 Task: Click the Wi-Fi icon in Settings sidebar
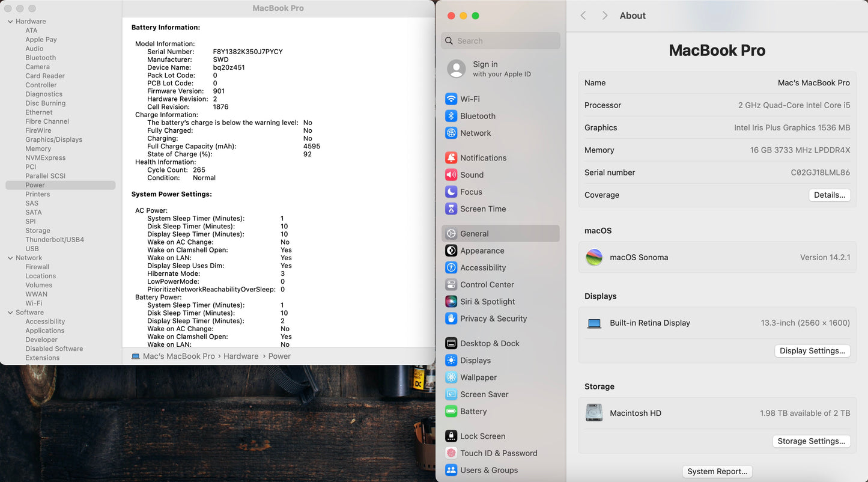(451, 99)
